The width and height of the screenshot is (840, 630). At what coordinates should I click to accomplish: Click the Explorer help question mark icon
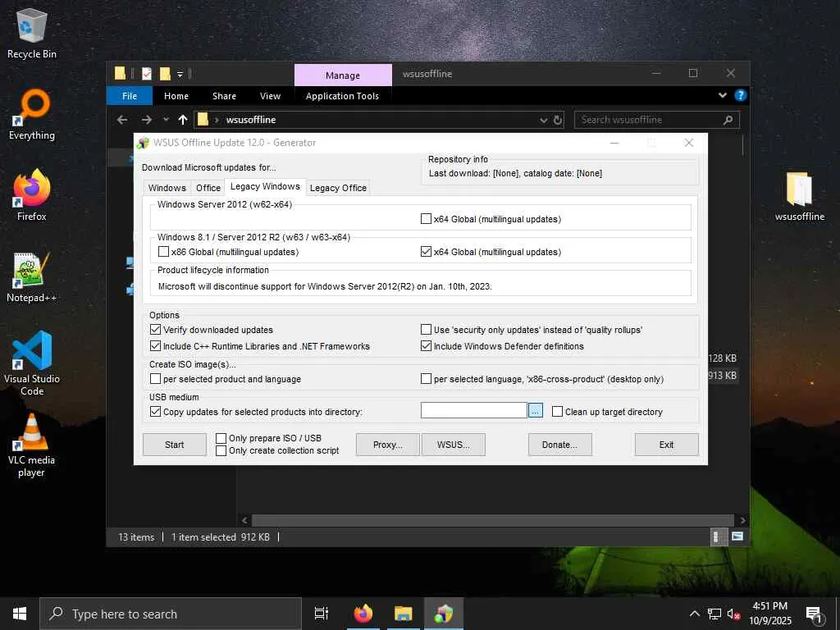tap(741, 95)
